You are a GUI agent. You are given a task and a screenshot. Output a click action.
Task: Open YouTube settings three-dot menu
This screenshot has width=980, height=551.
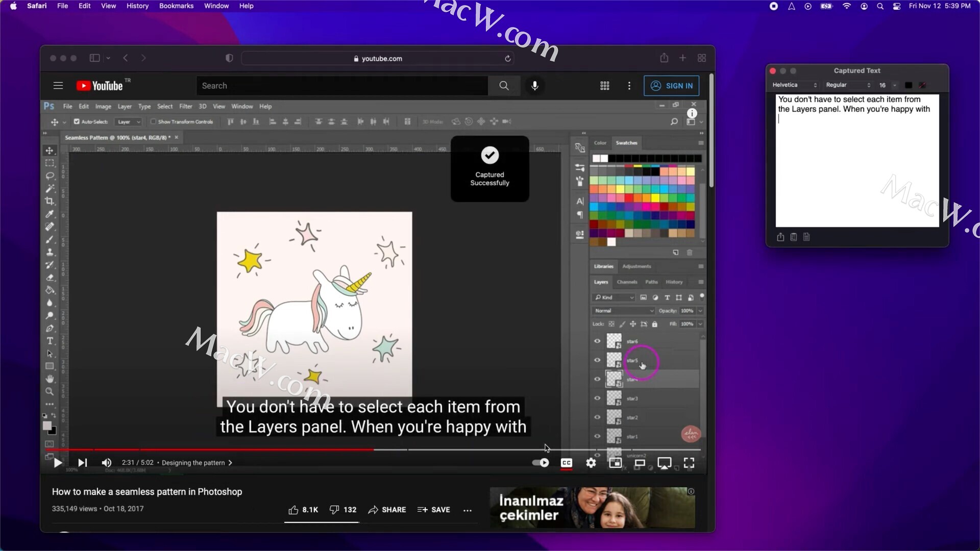click(629, 86)
